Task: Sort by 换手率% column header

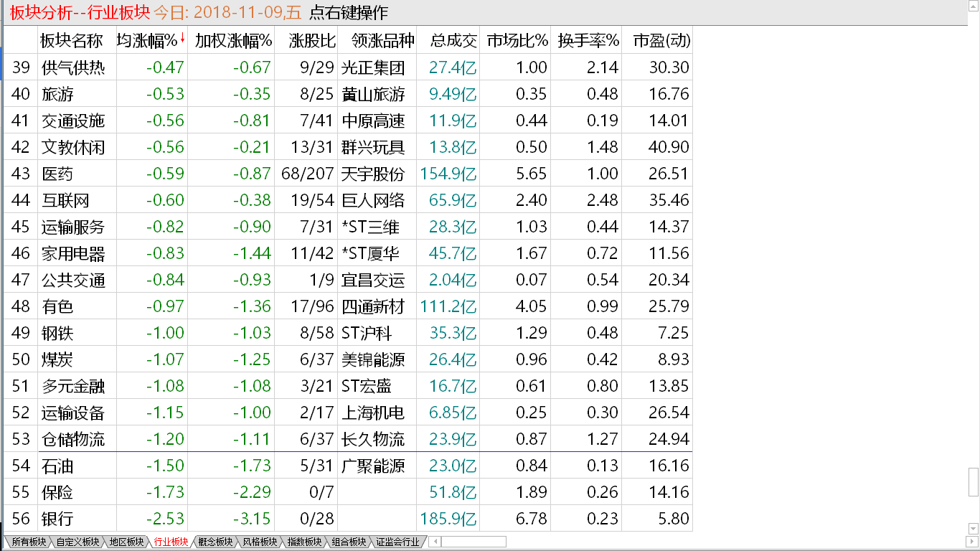Action: pyautogui.click(x=588, y=41)
